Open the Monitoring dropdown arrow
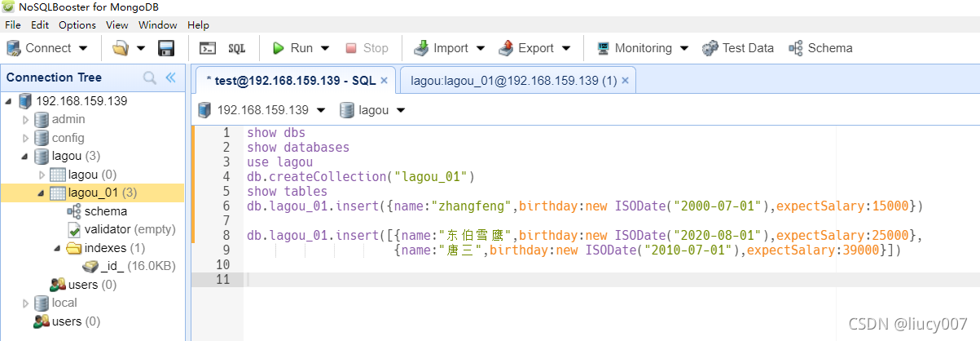 683,49
